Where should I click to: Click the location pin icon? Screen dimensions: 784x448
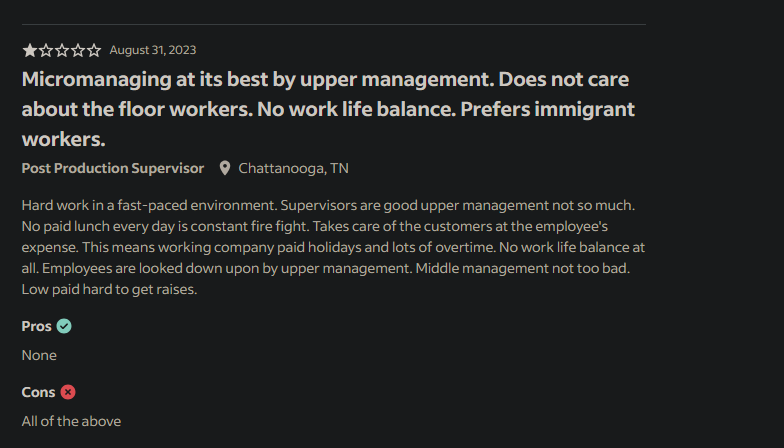pyautogui.click(x=225, y=168)
